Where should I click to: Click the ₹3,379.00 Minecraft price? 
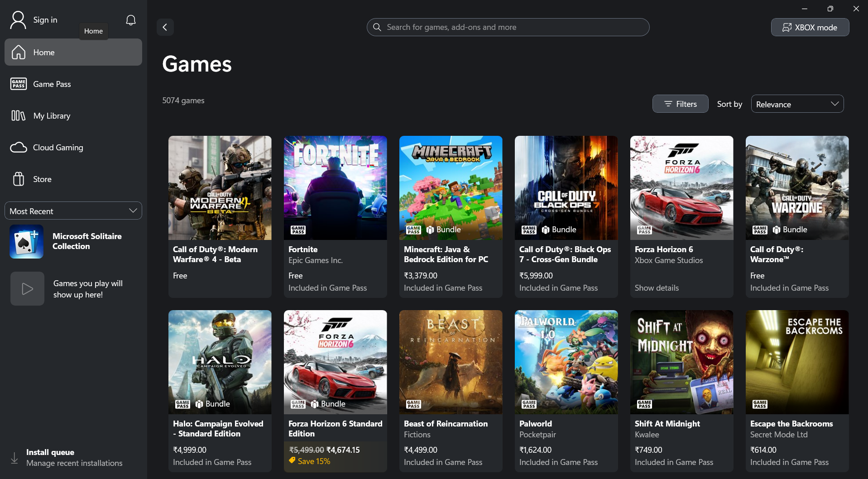point(421,276)
